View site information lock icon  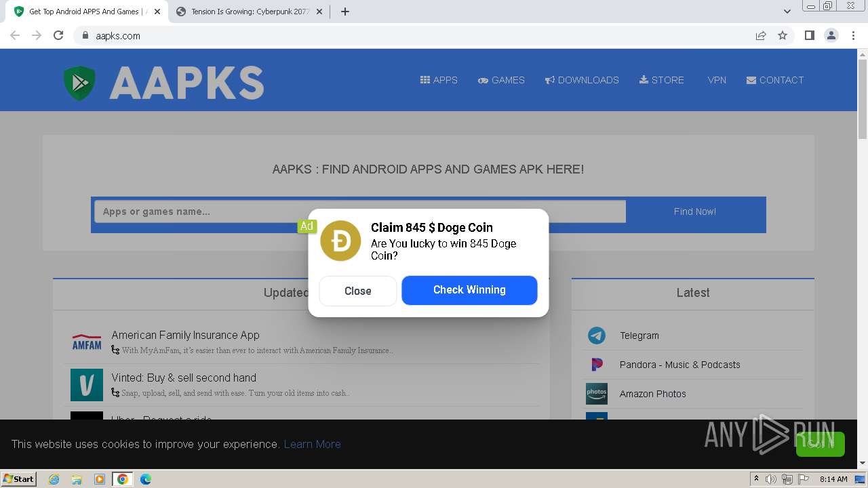tap(85, 35)
